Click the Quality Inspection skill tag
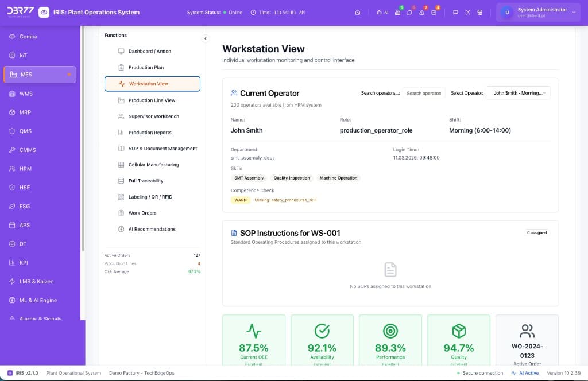Screen dimensions: 588x381 pyautogui.click(x=291, y=178)
